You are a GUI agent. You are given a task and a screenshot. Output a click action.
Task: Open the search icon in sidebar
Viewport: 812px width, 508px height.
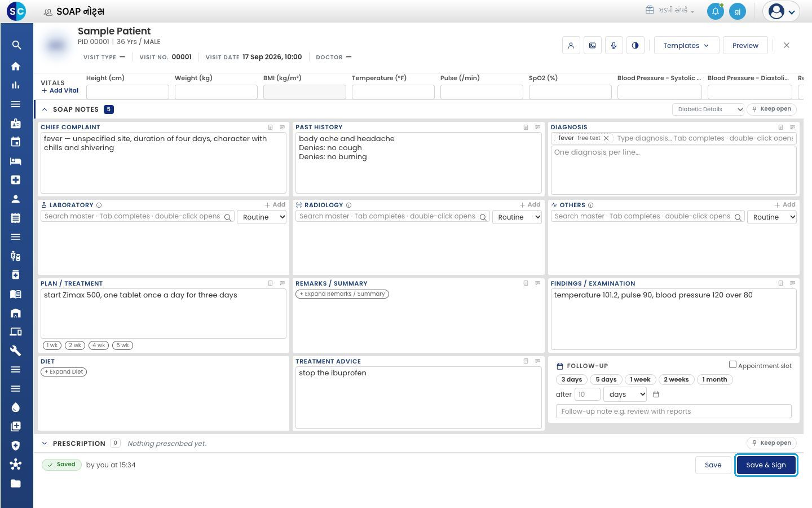(x=16, y=45)
